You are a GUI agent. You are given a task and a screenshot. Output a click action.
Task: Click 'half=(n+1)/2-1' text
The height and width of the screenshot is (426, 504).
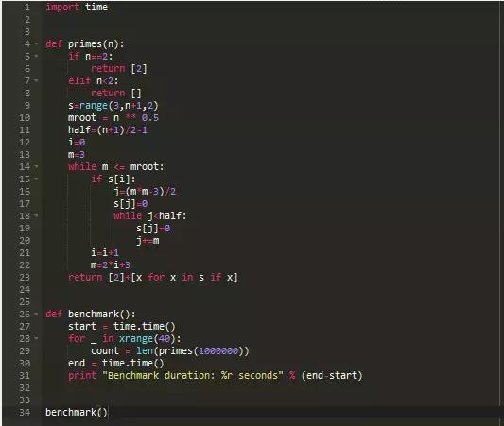108,129
